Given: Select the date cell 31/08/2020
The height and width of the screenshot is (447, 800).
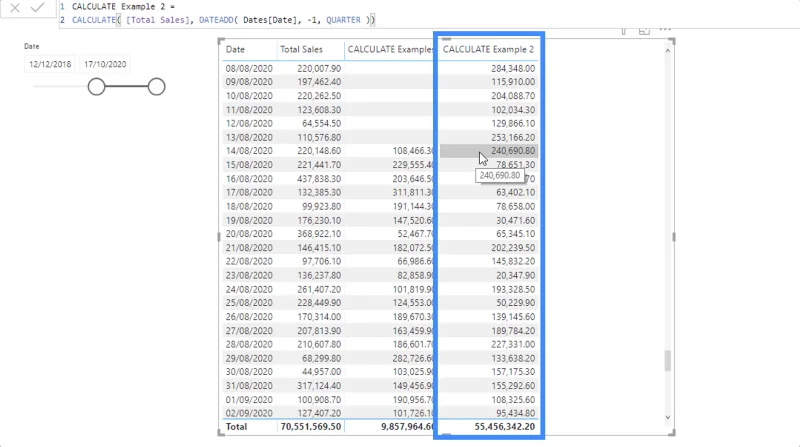Looking at the screenshot, I should pos(249,386).
